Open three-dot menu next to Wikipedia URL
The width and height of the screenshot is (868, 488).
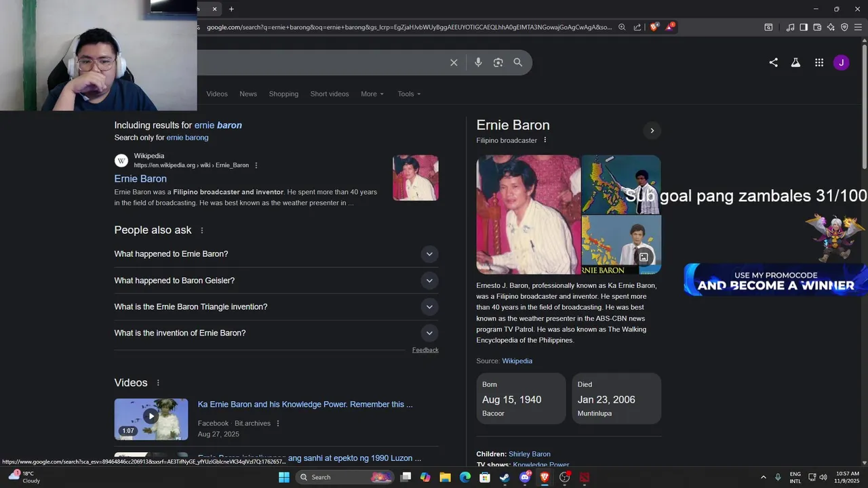tap(256, 165)
